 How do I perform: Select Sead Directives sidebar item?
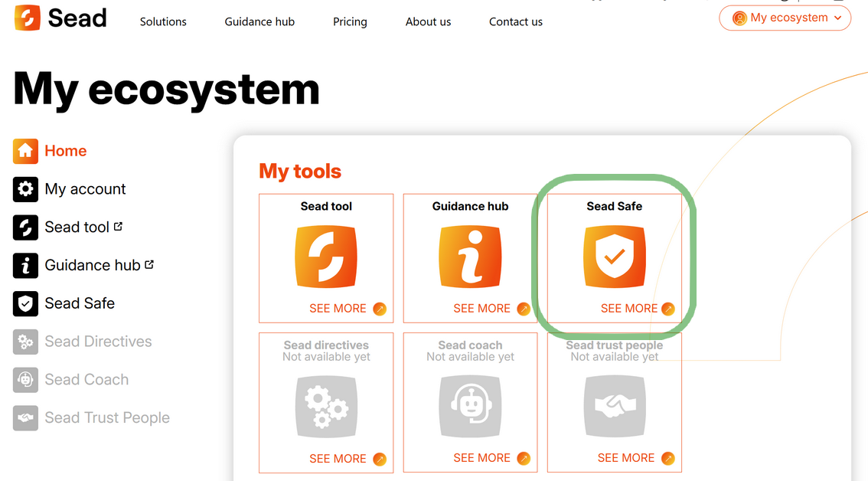coord(98,342)
